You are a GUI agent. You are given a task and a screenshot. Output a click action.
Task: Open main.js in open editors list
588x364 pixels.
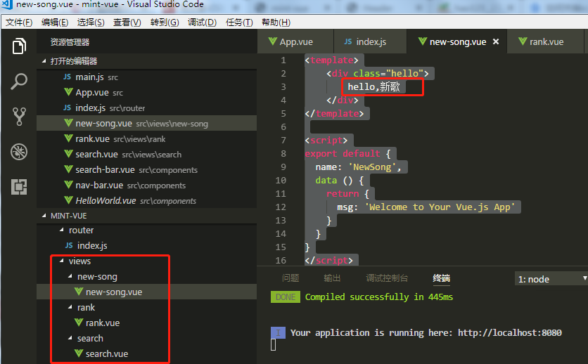tap(146, 77)
